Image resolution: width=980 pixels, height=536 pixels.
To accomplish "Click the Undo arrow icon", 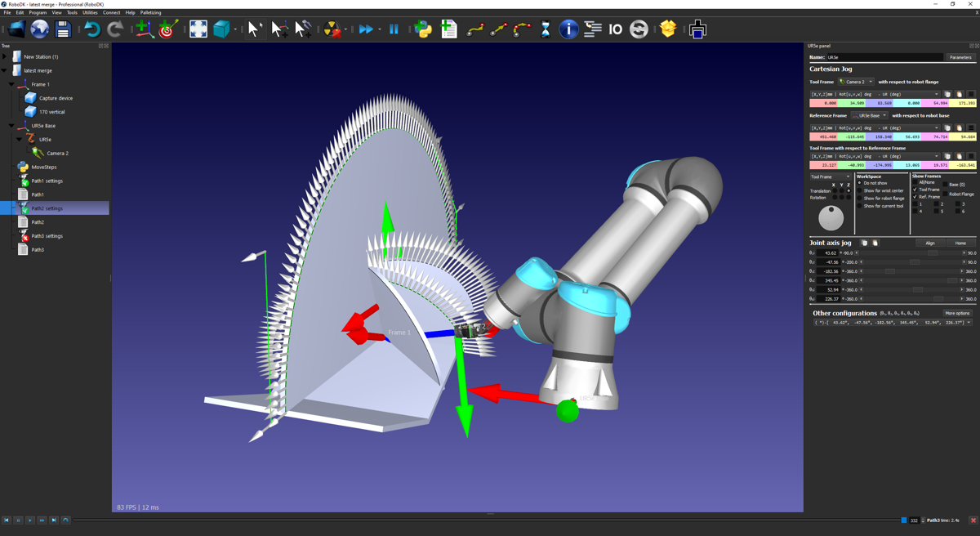I will tap(91, 29).
